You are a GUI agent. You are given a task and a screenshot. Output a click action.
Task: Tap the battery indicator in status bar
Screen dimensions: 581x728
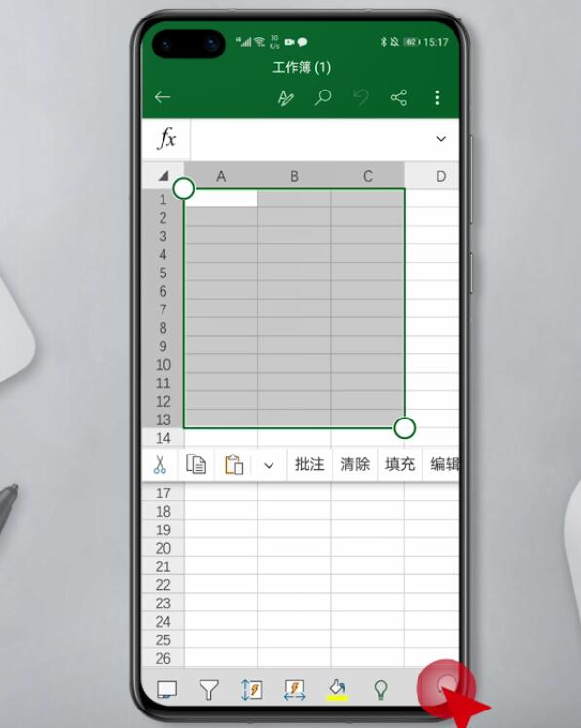point(412,42)
